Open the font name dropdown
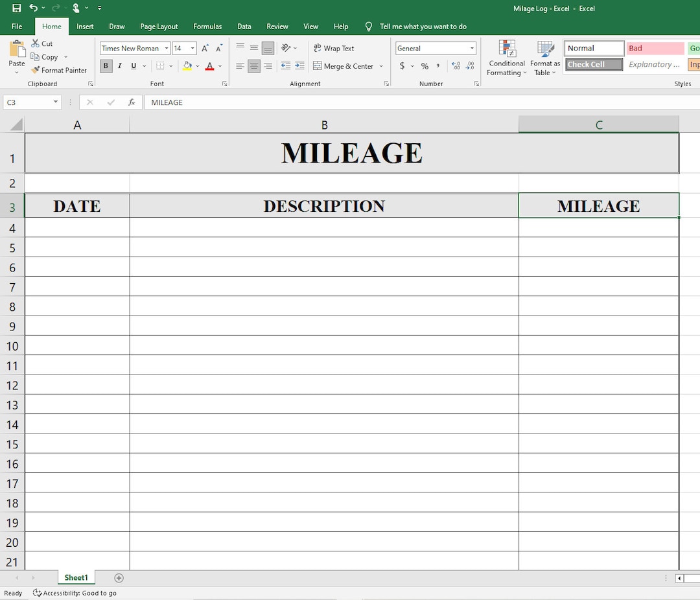The height and width of the screenshot is (600, 700). pyautogui.click(x=167, y=48)
